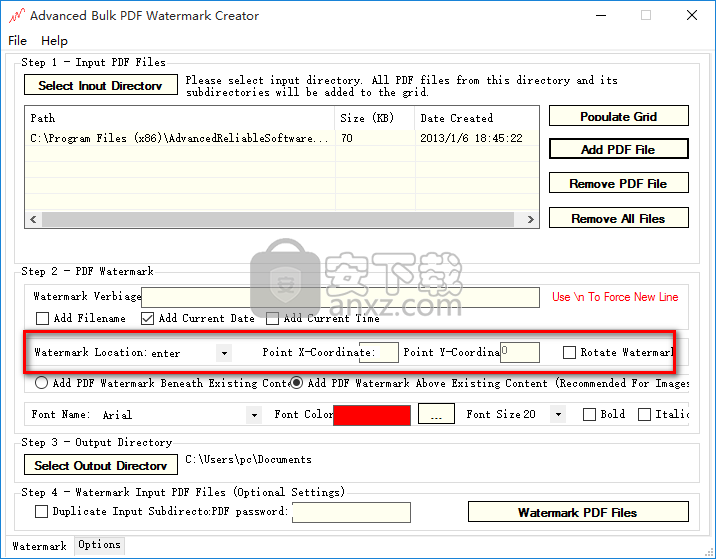
Task: Click the Populate Grid button
Action: [x=618, y=116]
